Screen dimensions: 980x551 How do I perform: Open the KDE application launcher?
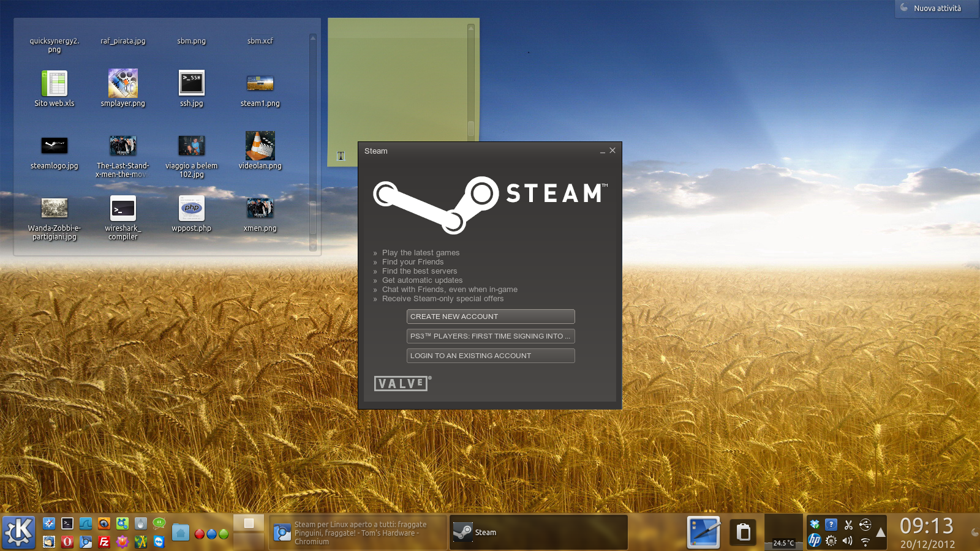pos(18,531)
